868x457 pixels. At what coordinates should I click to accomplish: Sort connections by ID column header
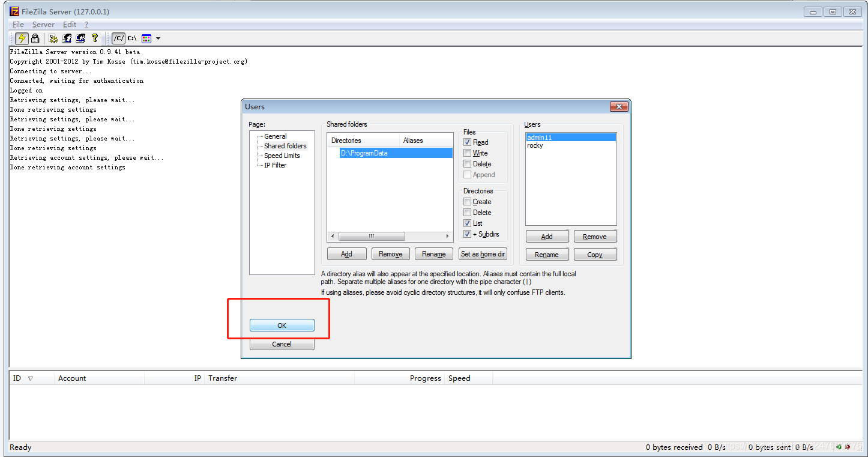tap(31, 378)
